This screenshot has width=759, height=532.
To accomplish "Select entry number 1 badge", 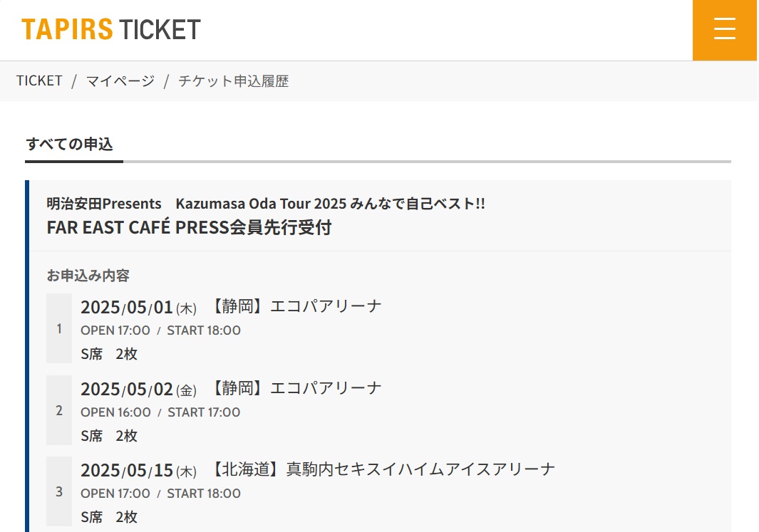I will 59,328.
